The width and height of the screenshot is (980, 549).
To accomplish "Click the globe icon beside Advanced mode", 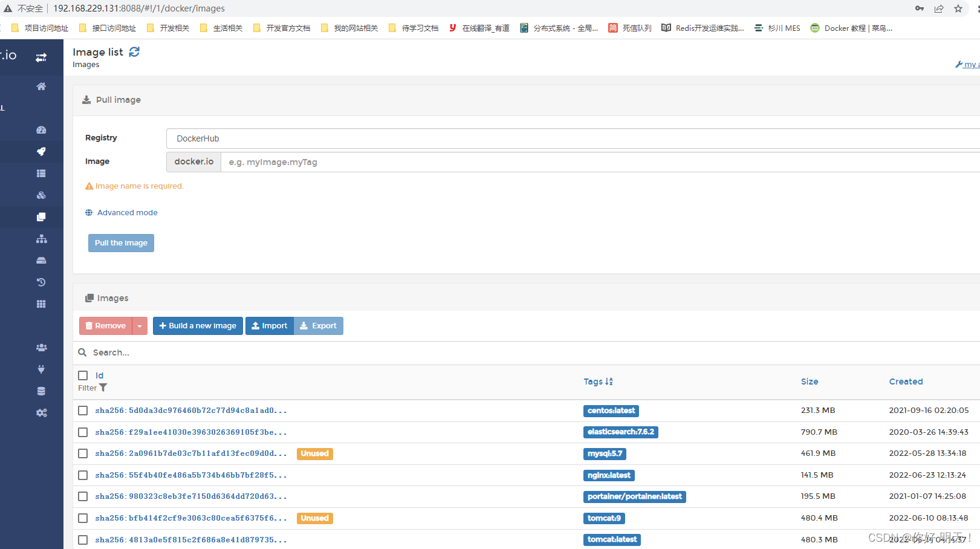I will click(89, 213).
